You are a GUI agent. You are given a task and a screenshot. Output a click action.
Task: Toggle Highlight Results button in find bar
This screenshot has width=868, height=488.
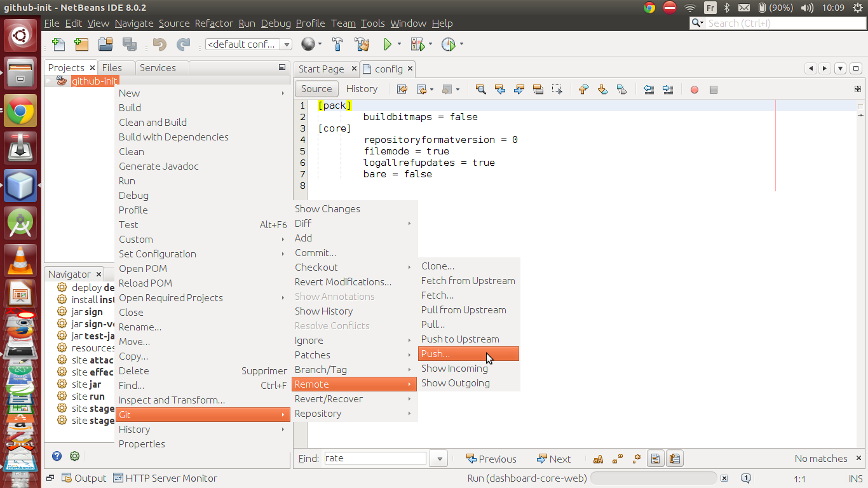(x=656, y=459)
